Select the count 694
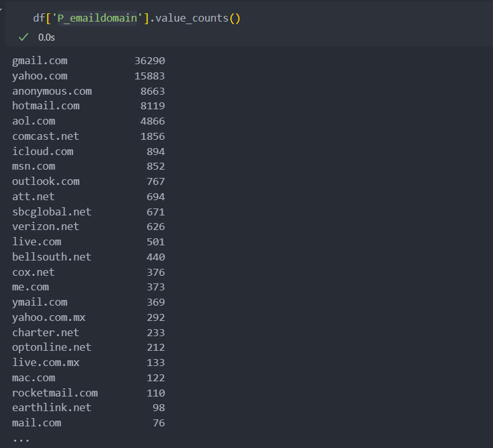This screenshot has height=448, width=493. click(156, 197)
